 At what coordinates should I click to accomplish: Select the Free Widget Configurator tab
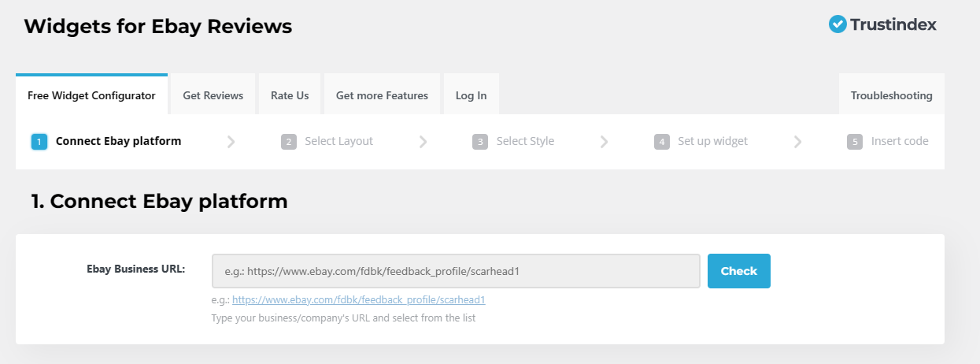pyautogui.click(x=91, y=95)
